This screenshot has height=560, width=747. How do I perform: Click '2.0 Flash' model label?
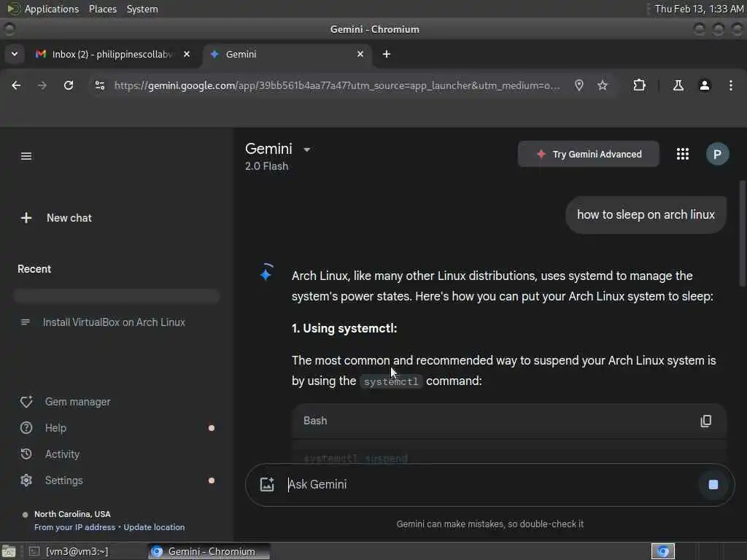point(266,166)
